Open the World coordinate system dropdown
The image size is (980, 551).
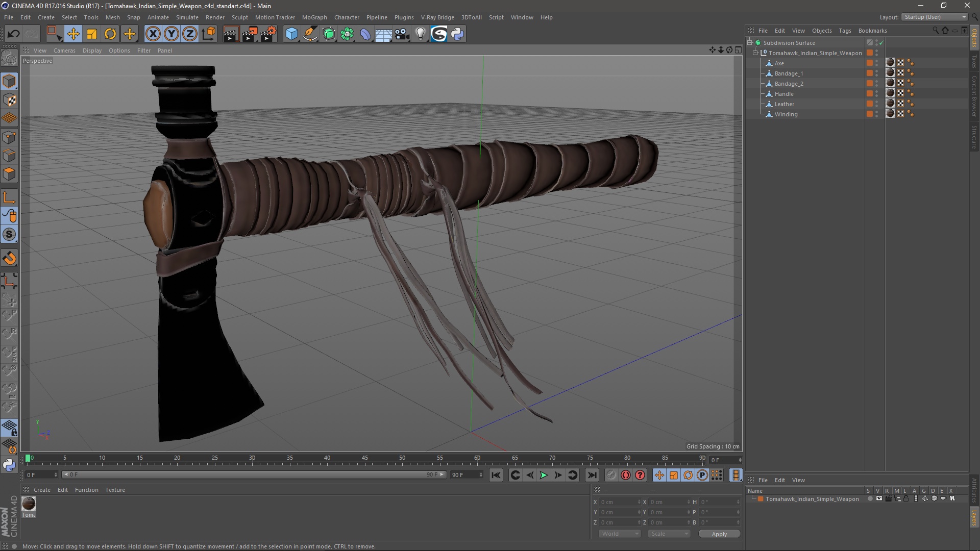tap(620, 534)
